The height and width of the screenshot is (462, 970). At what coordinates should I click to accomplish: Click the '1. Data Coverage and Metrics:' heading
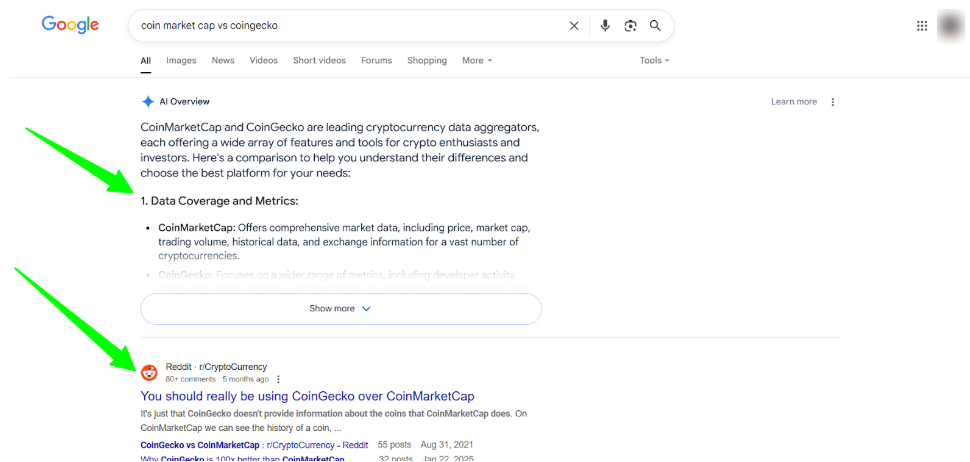pyautogui.click(x=220, y=202)
